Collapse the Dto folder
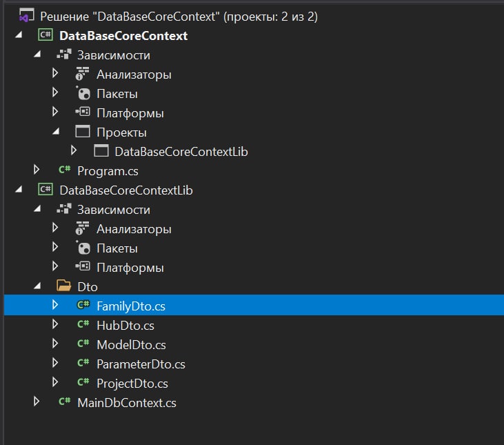The width and height of the screenshot is (504, 445). [38, 286]
